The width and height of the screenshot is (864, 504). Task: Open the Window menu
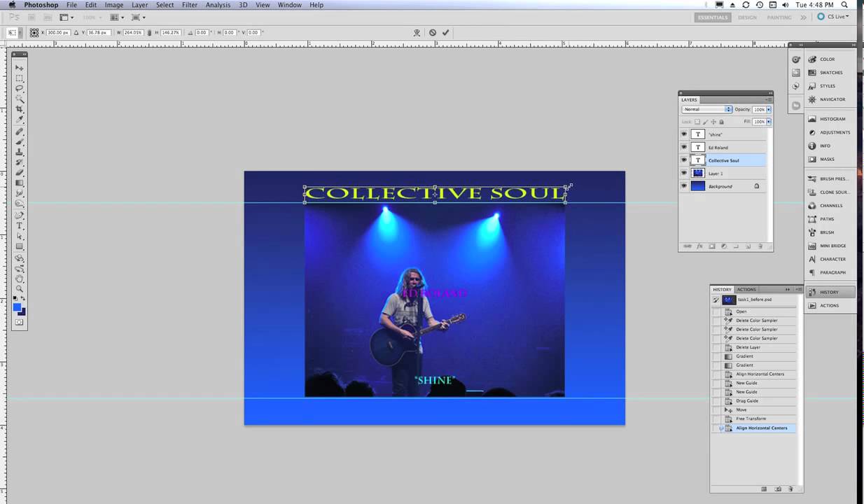point(289,5)
